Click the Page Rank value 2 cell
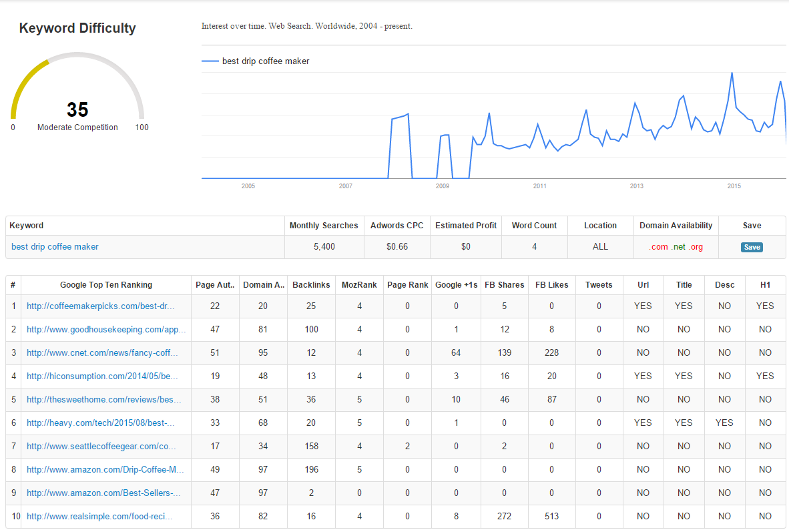This screenshot has height=532, width=789. [x=408, y=446]
